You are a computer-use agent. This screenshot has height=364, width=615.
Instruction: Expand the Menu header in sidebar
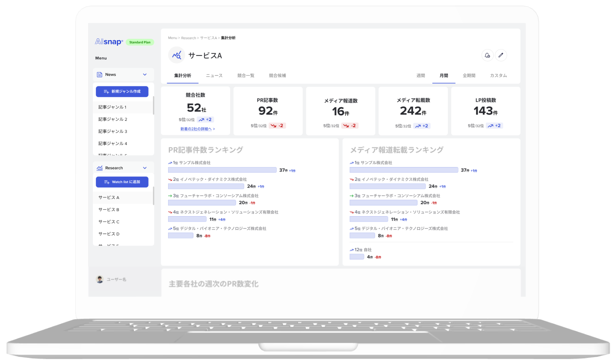[101, 58]
